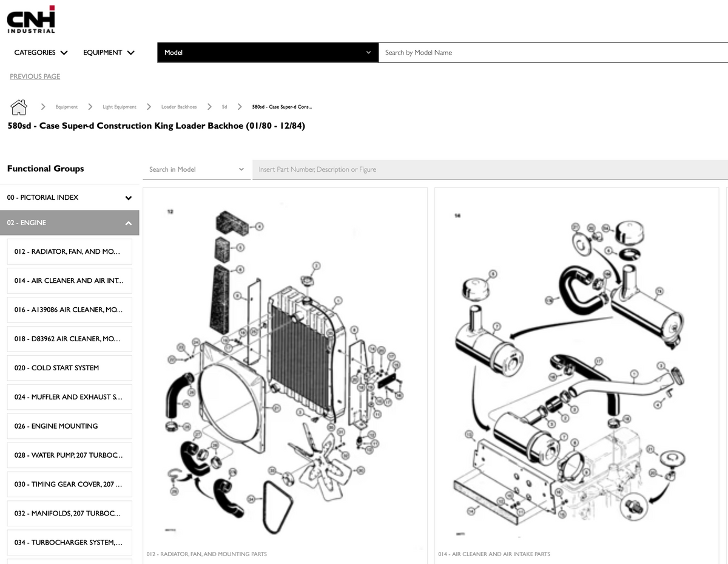This screenshot has height=564, width=728.
Task: Select 020 - Cold Start System item
Action: click(x=70, y=368)
